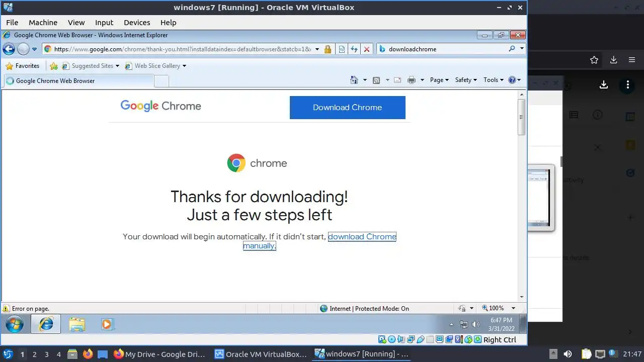Click the Internet Explorer Back arrow button
Screen dimensions: 644x362
9,49
